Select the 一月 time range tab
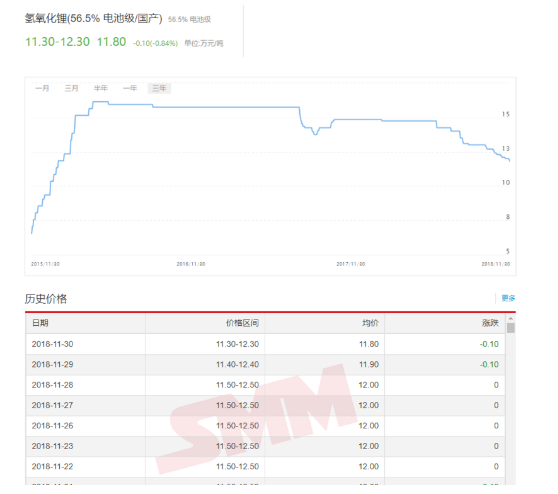558x494 pixels. [x=42, y=88]
